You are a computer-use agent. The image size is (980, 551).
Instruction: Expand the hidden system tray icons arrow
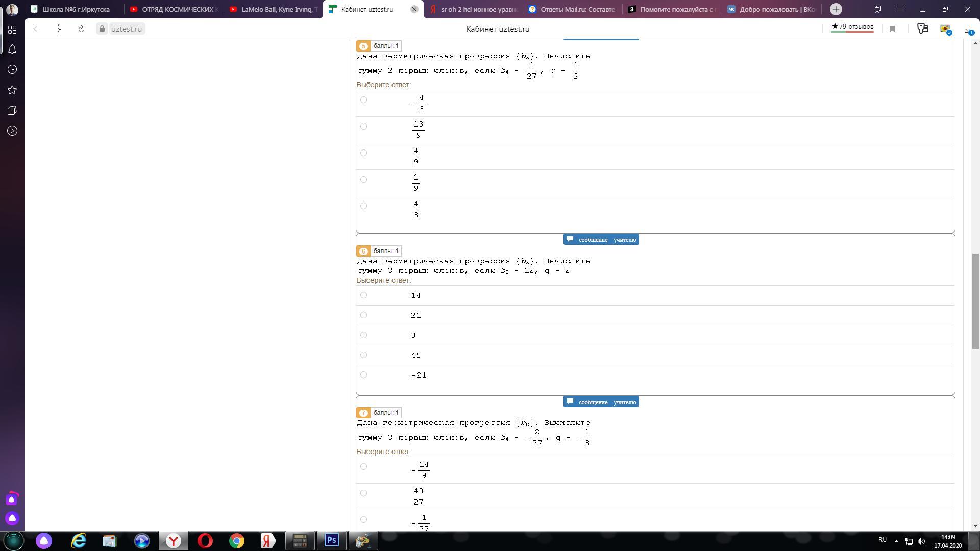point(896,541)
